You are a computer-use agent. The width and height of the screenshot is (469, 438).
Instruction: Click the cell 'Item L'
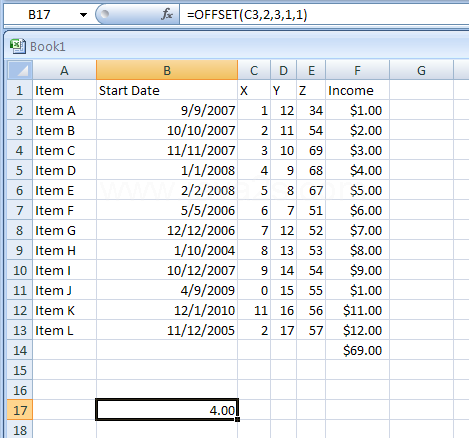64,330
